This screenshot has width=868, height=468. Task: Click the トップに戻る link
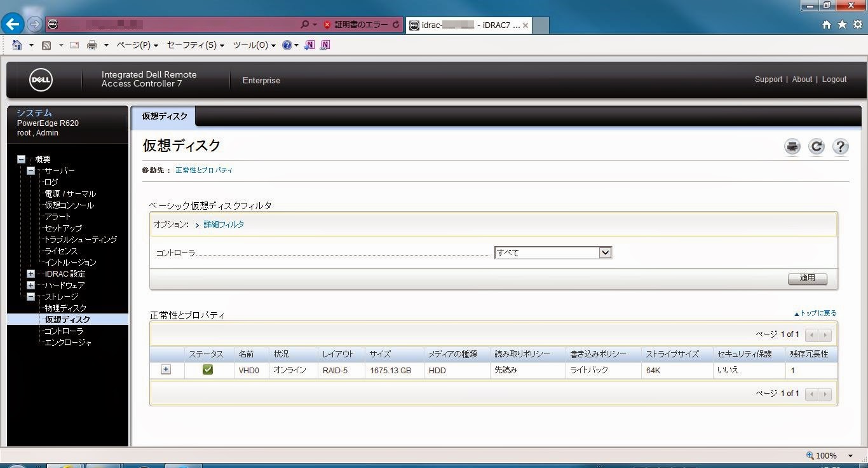pos(815,313)
